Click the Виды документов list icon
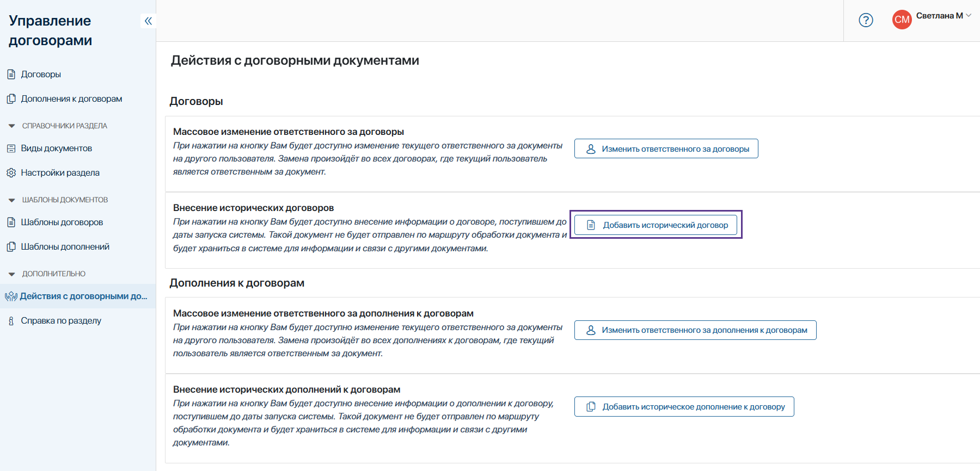 11,148
